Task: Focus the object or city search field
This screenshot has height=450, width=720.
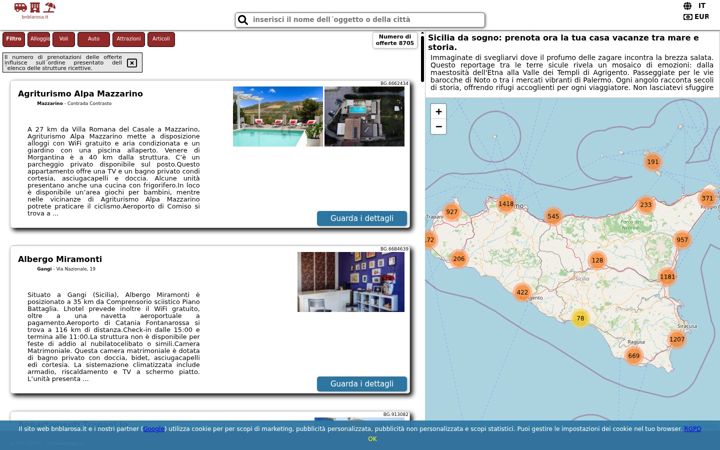Action: pyautogui.click(x=360, y=20)
